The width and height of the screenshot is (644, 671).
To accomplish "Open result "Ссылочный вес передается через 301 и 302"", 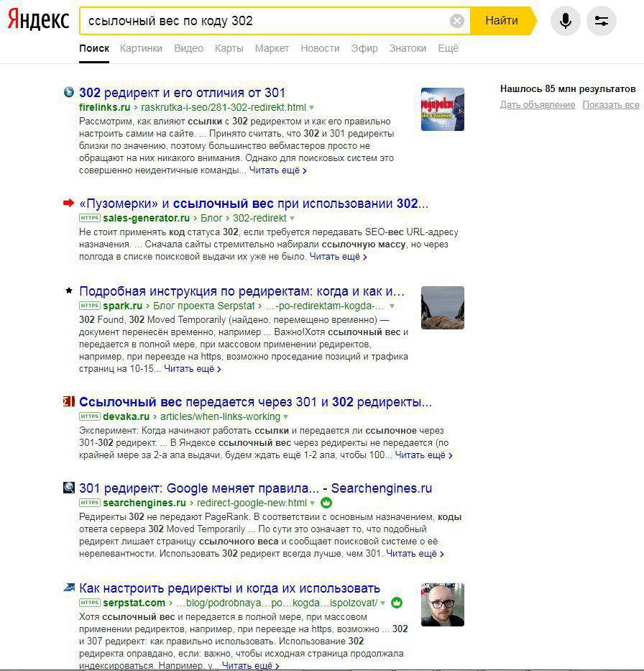I will (x=256, y=402).
